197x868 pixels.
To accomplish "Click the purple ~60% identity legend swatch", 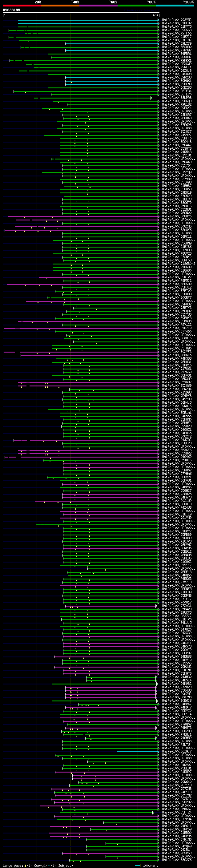I will point(99,6).
